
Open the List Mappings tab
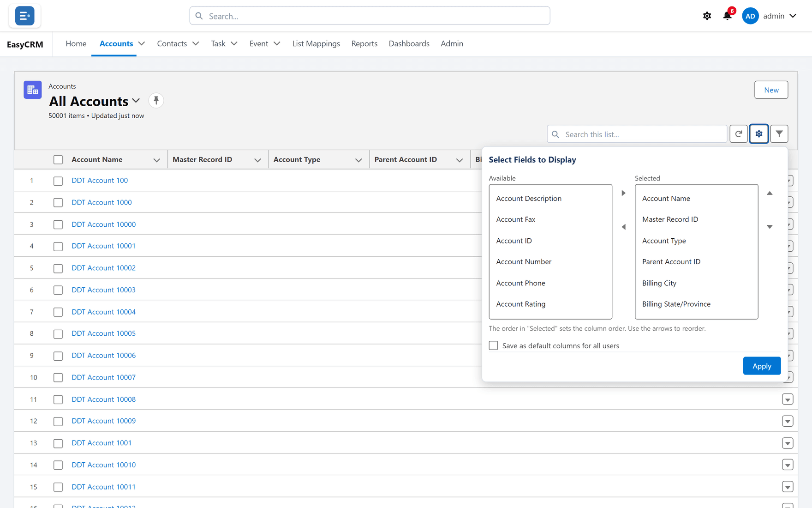(316, 43)
